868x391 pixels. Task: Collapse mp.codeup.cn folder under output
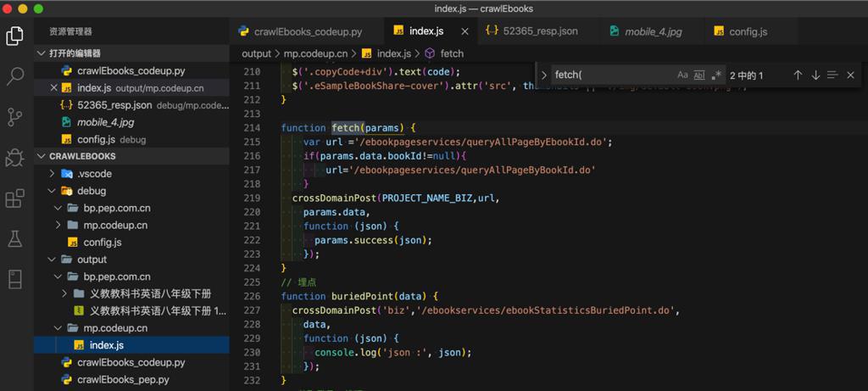click(x=131, y=328)
